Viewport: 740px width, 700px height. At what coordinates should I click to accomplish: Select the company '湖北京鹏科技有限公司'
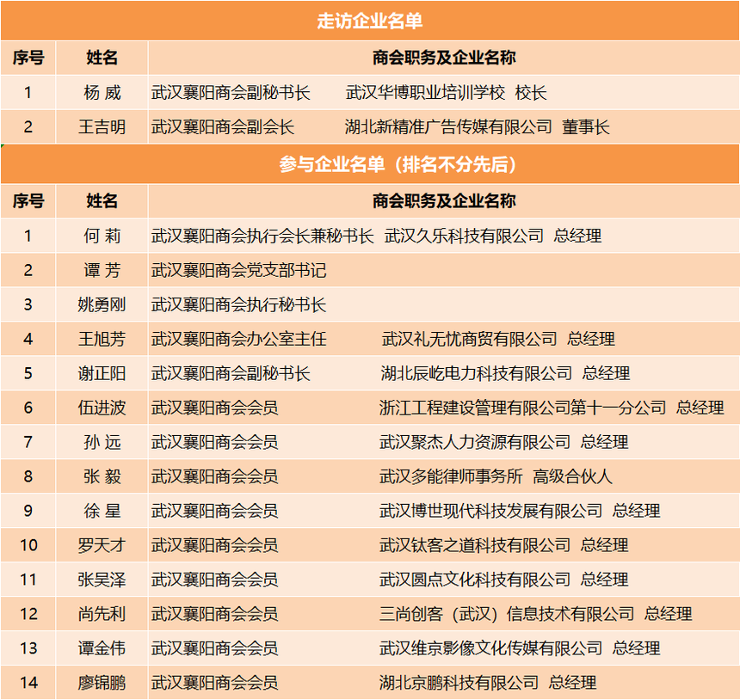[x=459, y=683]
